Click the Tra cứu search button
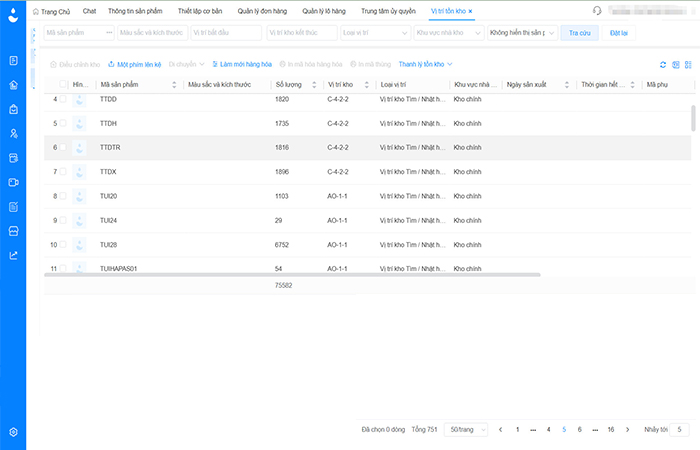This screenshot has height=450, width=700. point(574,33)
